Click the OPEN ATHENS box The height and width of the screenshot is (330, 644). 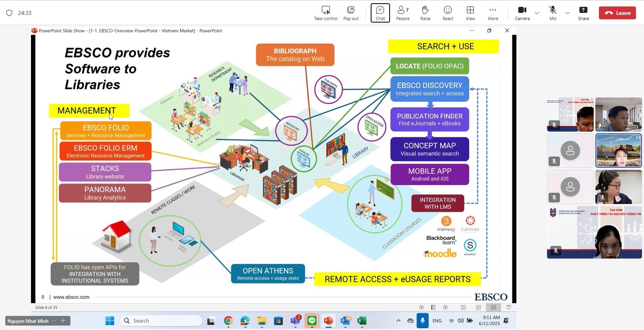pos(268,274)
